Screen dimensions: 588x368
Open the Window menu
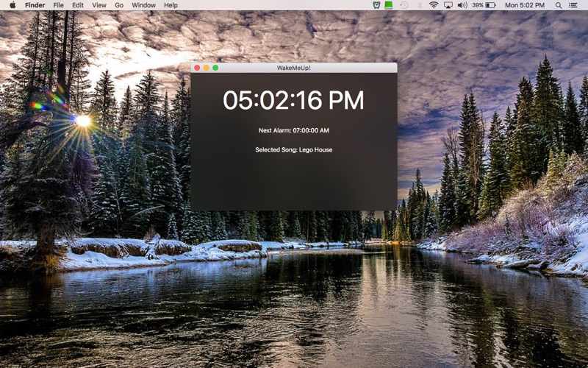pos(143,5)
